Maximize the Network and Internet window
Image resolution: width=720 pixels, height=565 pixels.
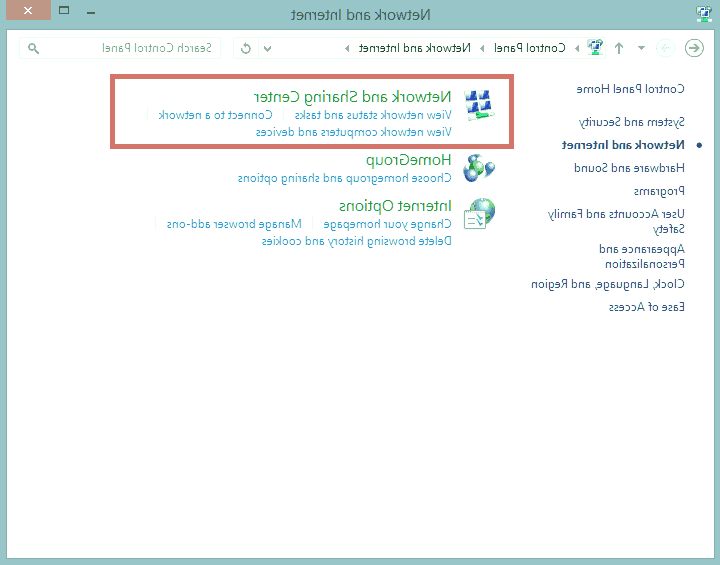(x=64, y=10)
